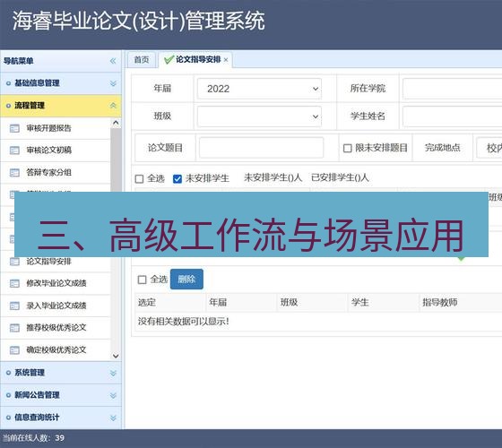
Task: Click the 论文题目 input field
Action: [261, 148]
